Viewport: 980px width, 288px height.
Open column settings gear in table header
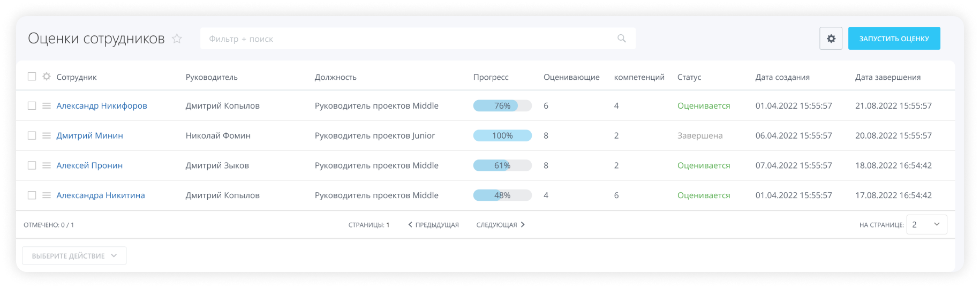pyautogui.click(x=47, y=77)
